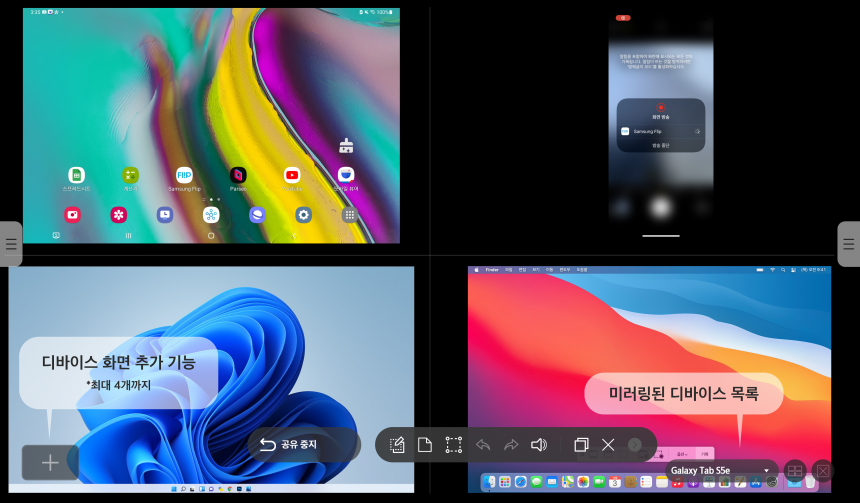
Task: Close the mirroring with the X icon
Action: pos(608,445)
